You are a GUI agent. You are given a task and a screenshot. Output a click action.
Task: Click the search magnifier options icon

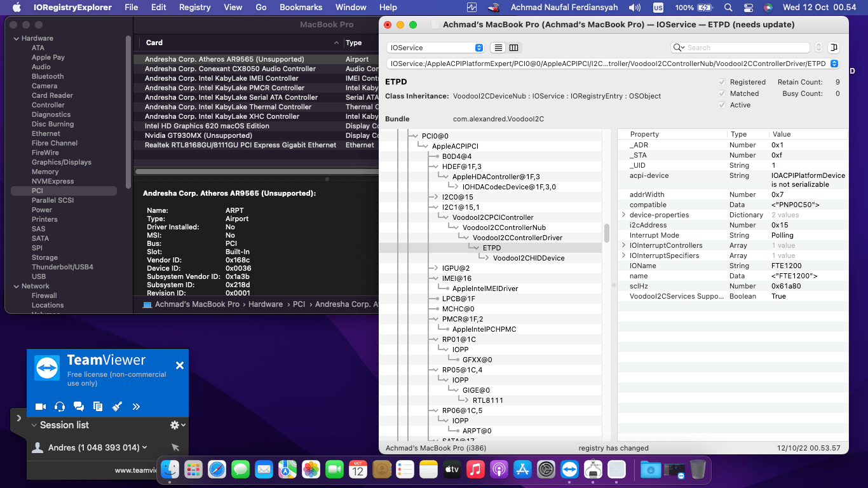(x=679, y=48)
